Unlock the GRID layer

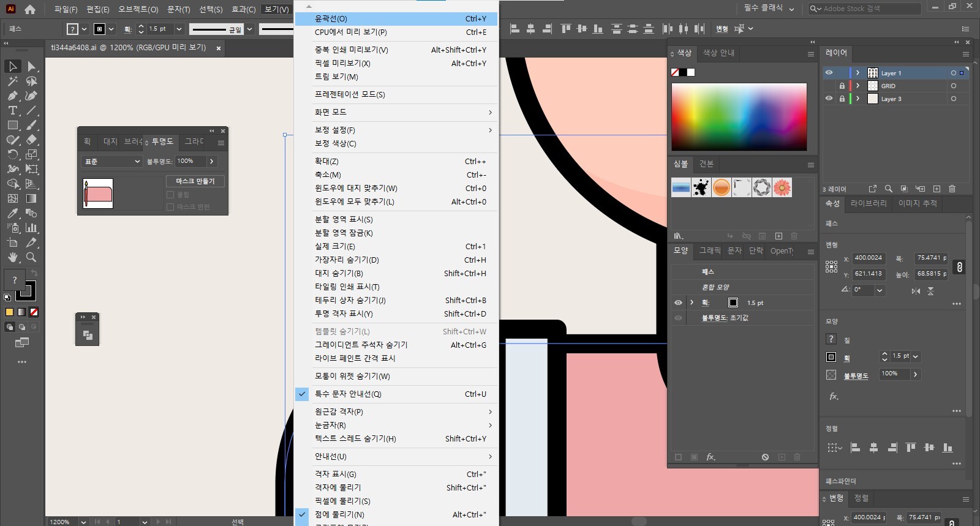pos(842,86)
